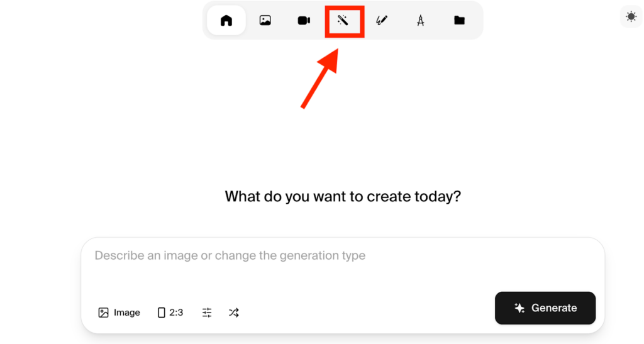This screenshot has width=644, height=344.
Task: Click the portrait rectangle icon beside 2:3
Action: pos(162,313)
